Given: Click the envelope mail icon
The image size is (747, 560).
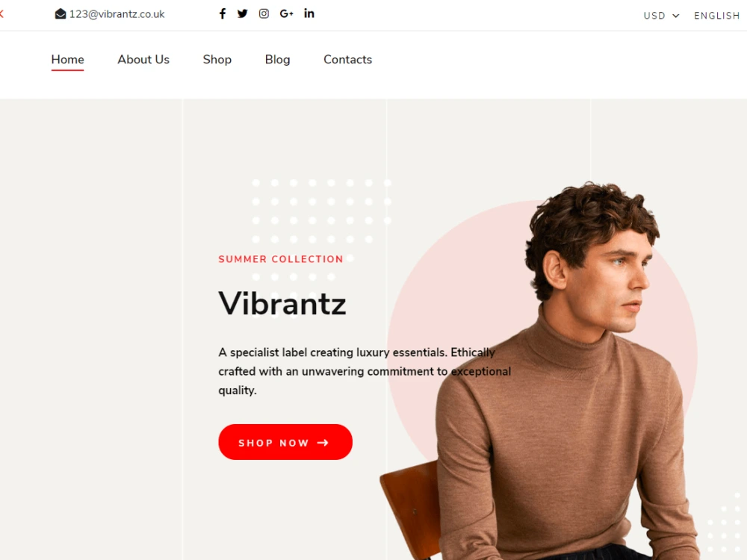Looking at the screenshot, I should [61, 13].
